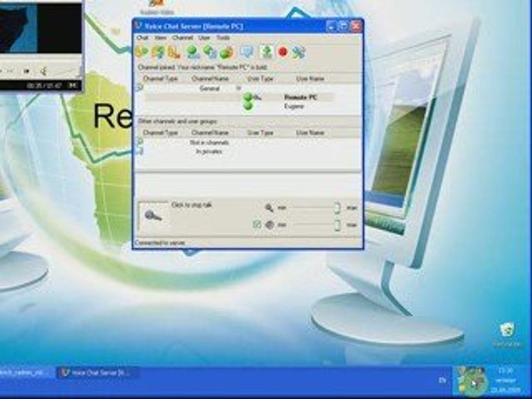The height and width of the screenshot is (399, 532).
Task: Click the 'Click to stop talk' label
Action: (x=192, y=205)
